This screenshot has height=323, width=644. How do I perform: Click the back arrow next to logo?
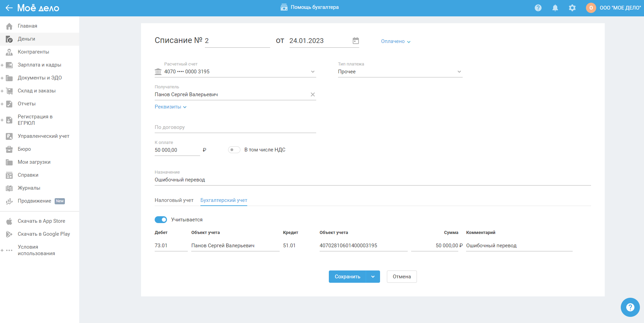pos(9,8)
